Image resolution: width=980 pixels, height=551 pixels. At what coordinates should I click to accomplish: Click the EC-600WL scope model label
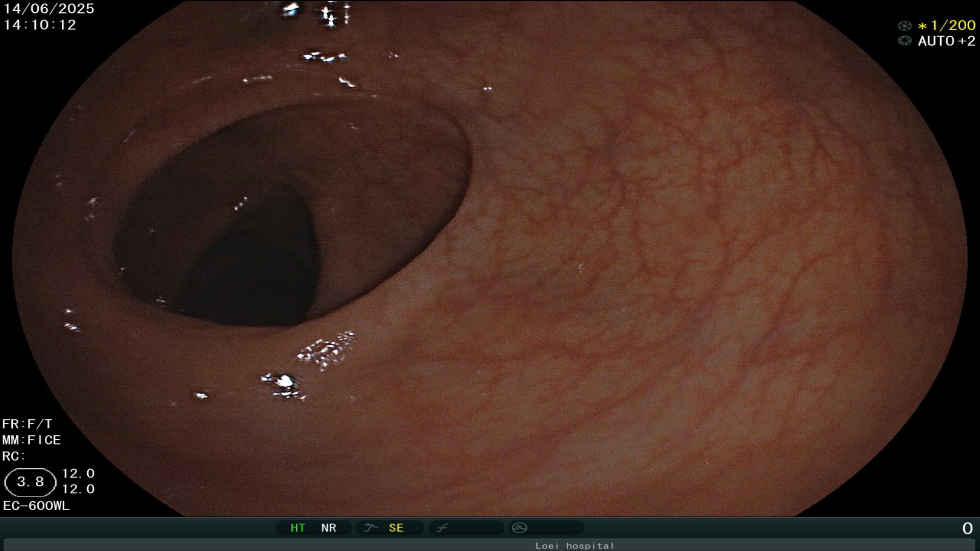pyautogui.click(x=36, y=506)
